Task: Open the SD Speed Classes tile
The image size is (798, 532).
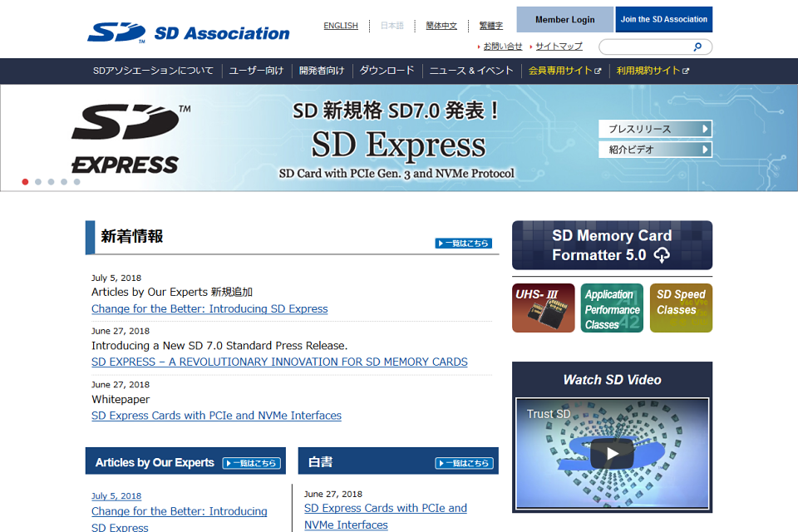Action: pos(681,308)
